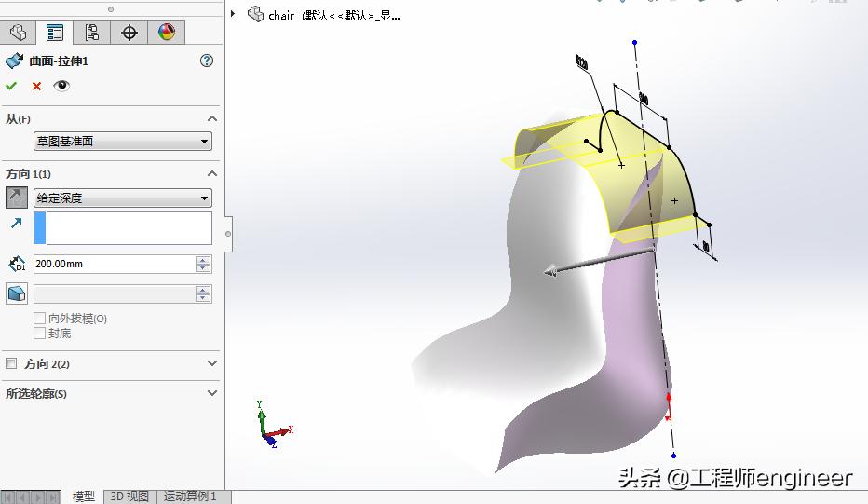
Task: Decrease the depth value with down spinner
Action: pyautogui.click(x=203, y=268)
